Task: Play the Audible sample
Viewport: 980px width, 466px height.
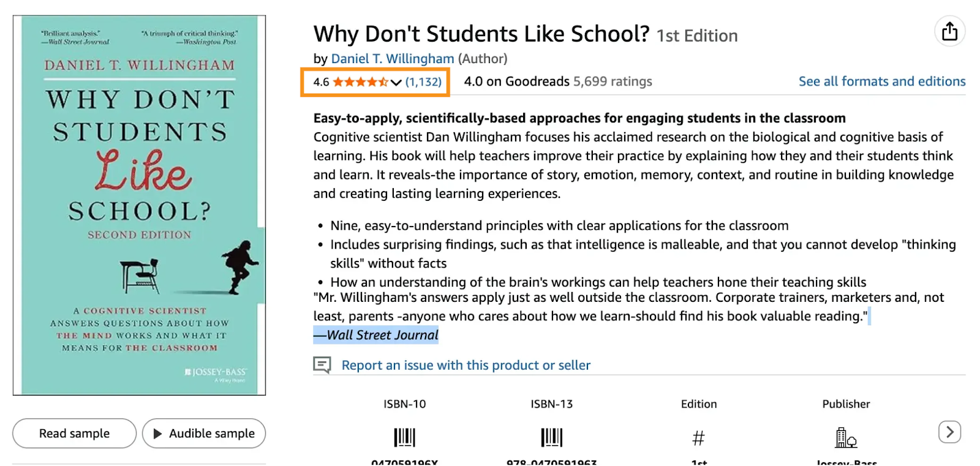Action: (x=204, y=434)
